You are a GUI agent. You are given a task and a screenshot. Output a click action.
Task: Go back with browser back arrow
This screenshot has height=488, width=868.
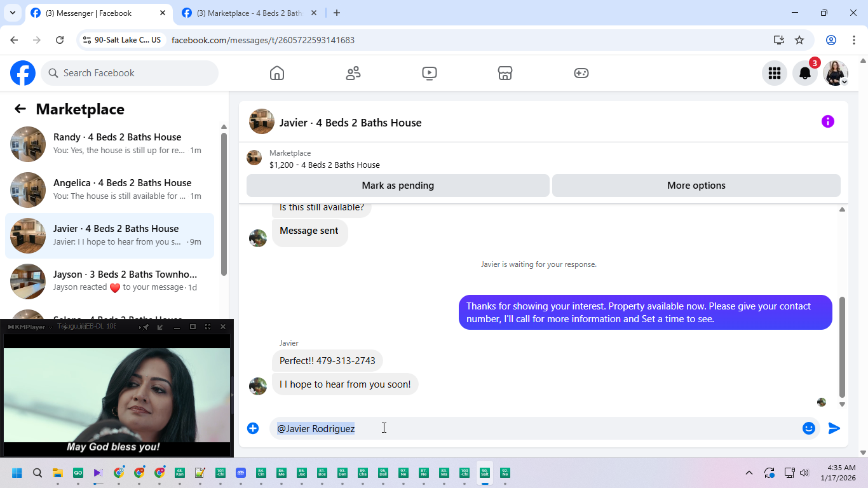(14, 40)
